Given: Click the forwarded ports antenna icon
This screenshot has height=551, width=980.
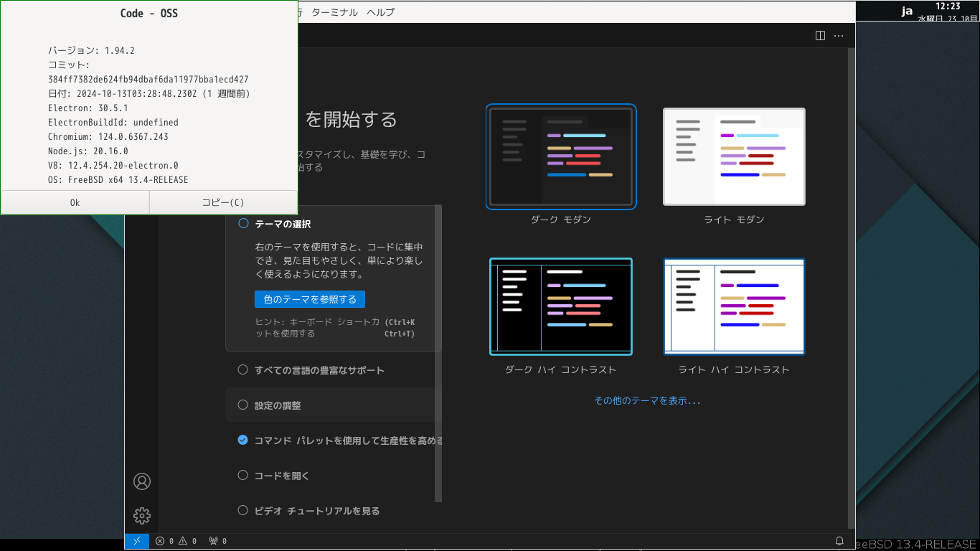Looking at the screenshot, I should point(217,541).
